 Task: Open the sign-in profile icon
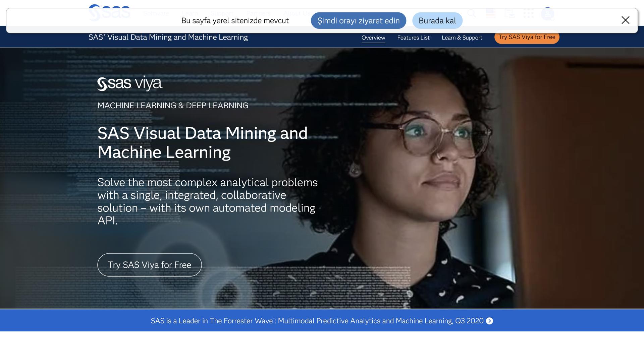point(548,13)
